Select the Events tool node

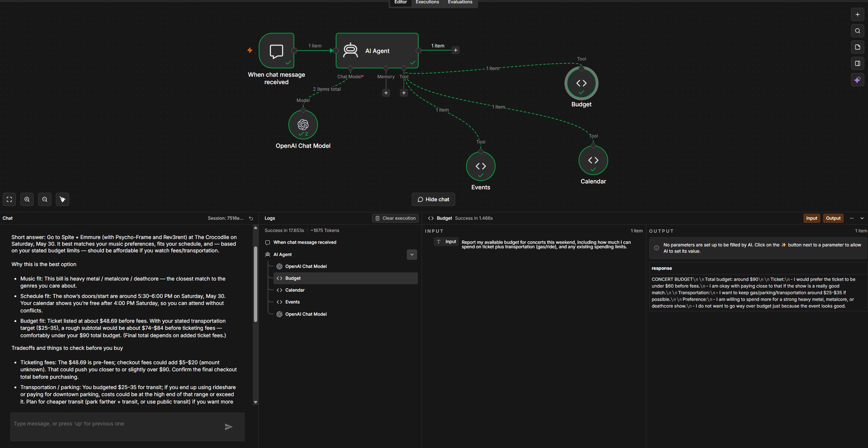480,166
